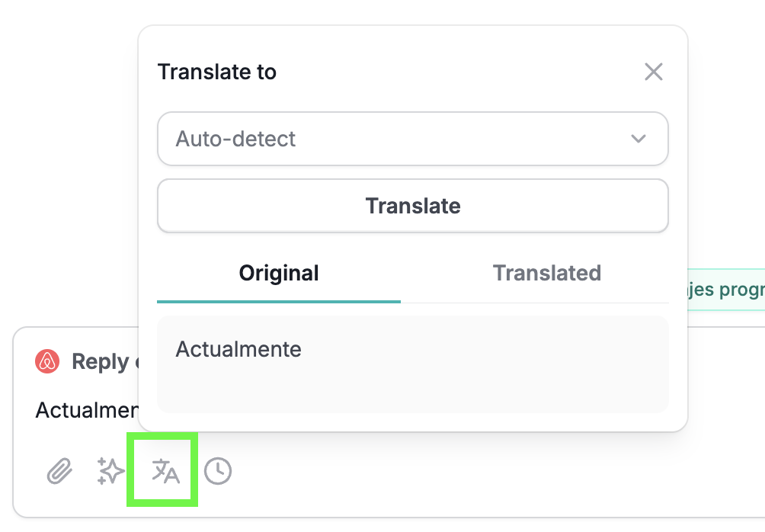Open the clock schedule message icon
This screenshot has height=532, width=765.
tap(218, 471)
